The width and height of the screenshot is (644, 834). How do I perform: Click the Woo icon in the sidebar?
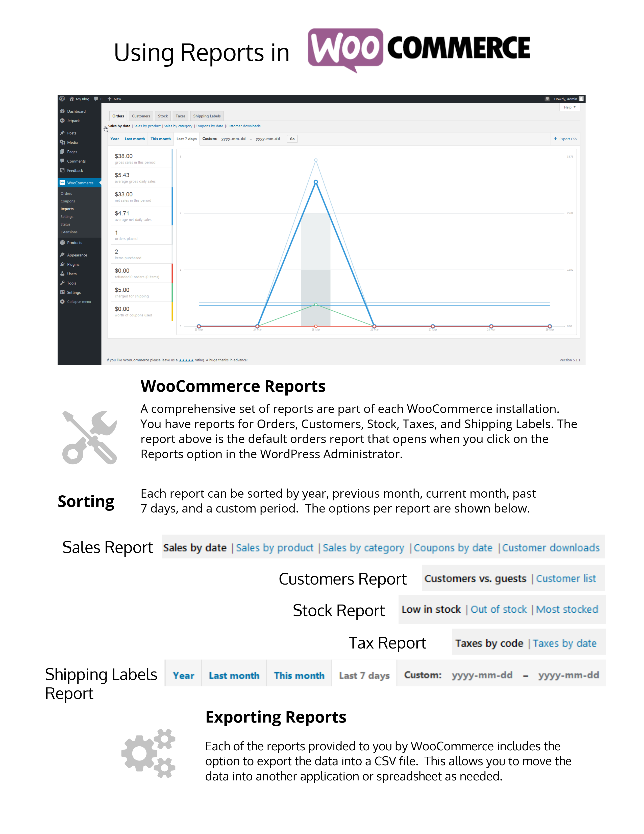(x=62, y=183)
